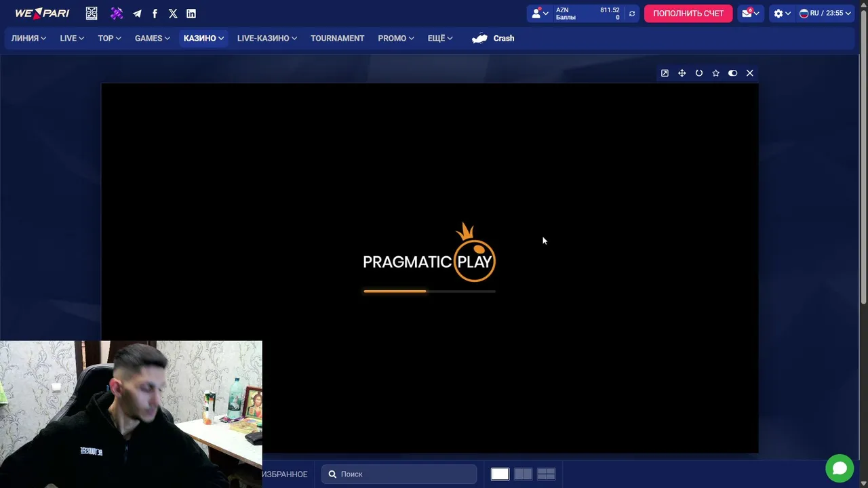Screen dimensions: 868x488
Task: Reload the game with the refresh icon
Action: (x=698, y=73)
